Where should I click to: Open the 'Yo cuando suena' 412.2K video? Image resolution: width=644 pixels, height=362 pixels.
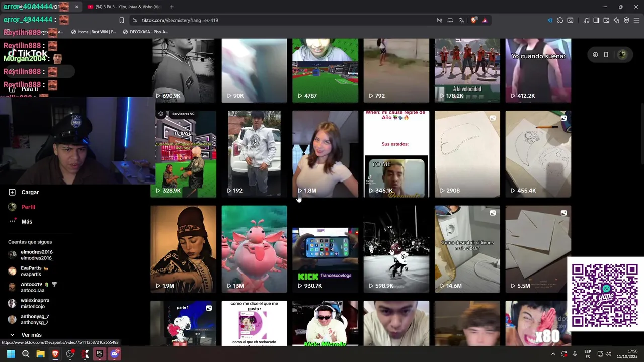point(538,70)
